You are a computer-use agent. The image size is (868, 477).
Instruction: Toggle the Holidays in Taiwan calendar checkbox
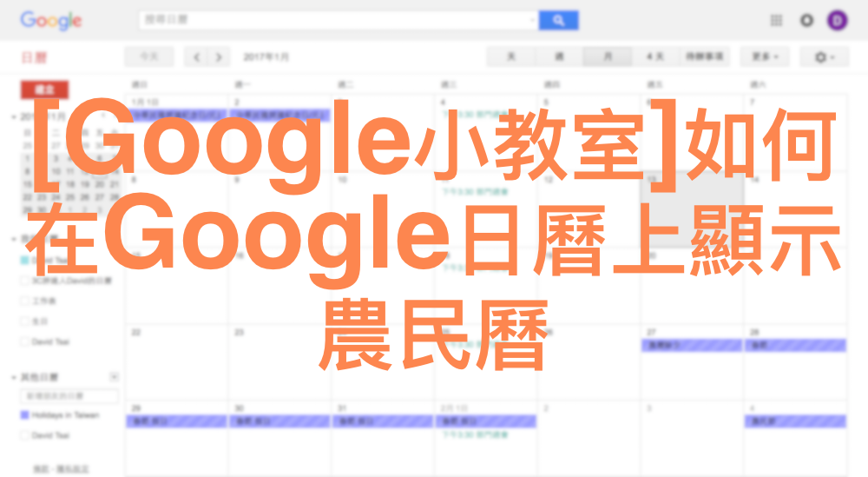(24, 415)
